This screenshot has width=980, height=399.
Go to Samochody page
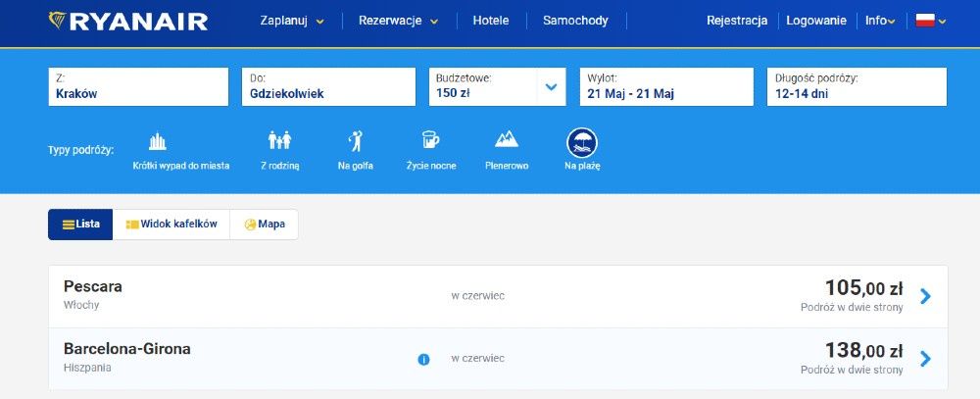pos(575,21)
